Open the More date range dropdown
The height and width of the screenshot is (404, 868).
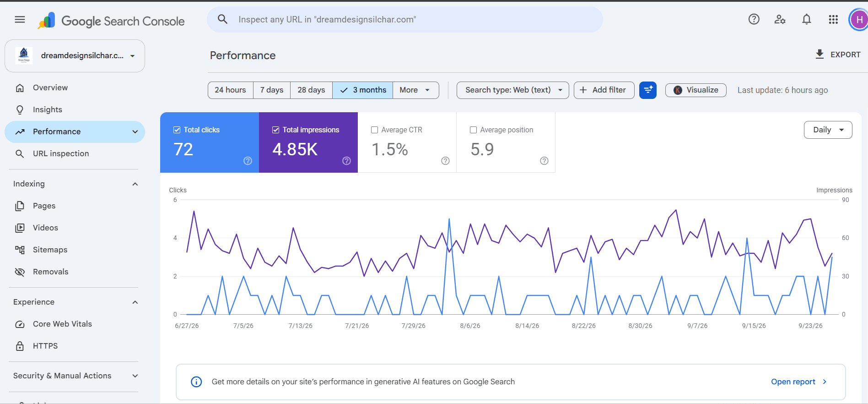click(x=415, y=90)
